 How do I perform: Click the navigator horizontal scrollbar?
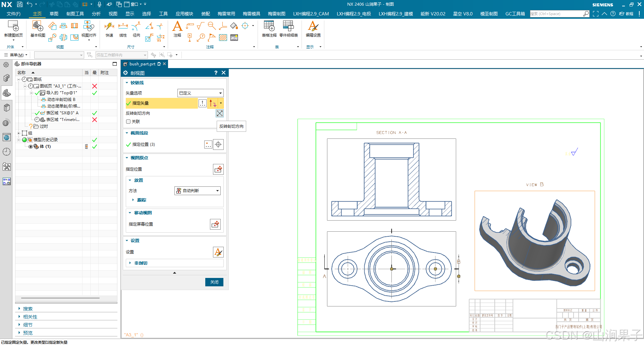pos(60,298)
